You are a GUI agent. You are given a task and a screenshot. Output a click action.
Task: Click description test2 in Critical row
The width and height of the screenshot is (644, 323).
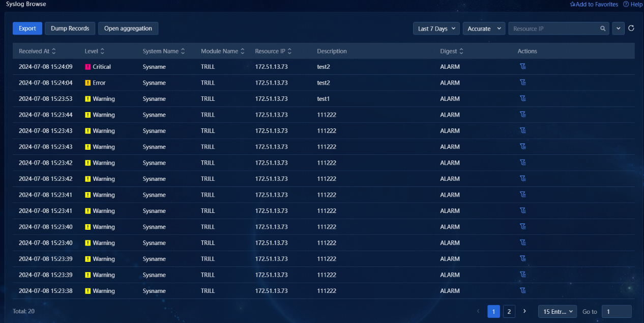click(x=324, y=67)
